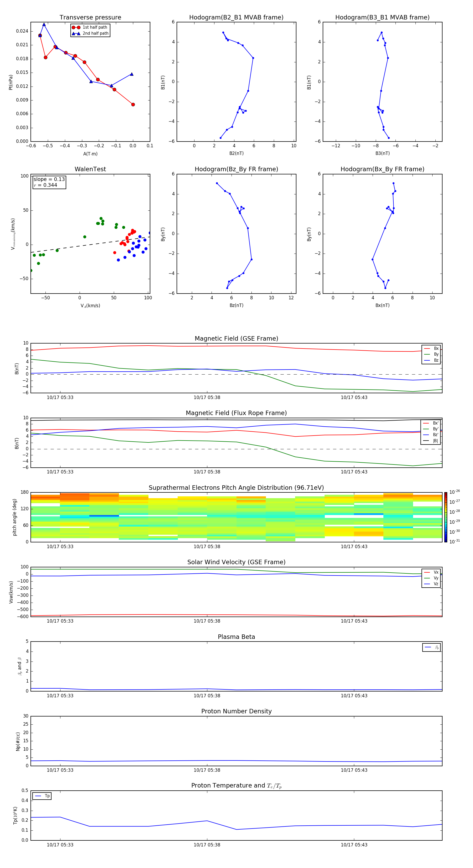Viewport: 473px width, 868px height.
Task: Click the blue triangle '2nd half path' legend marker
Action: (76, 33)
